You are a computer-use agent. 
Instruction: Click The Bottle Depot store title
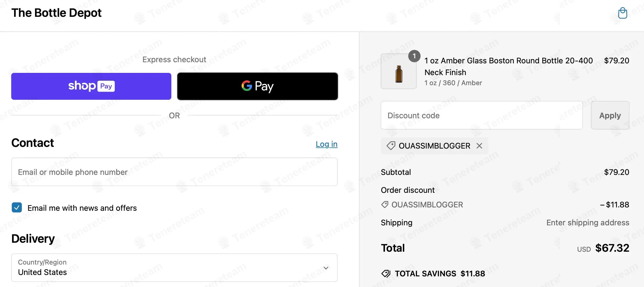(x=56, y=13)
